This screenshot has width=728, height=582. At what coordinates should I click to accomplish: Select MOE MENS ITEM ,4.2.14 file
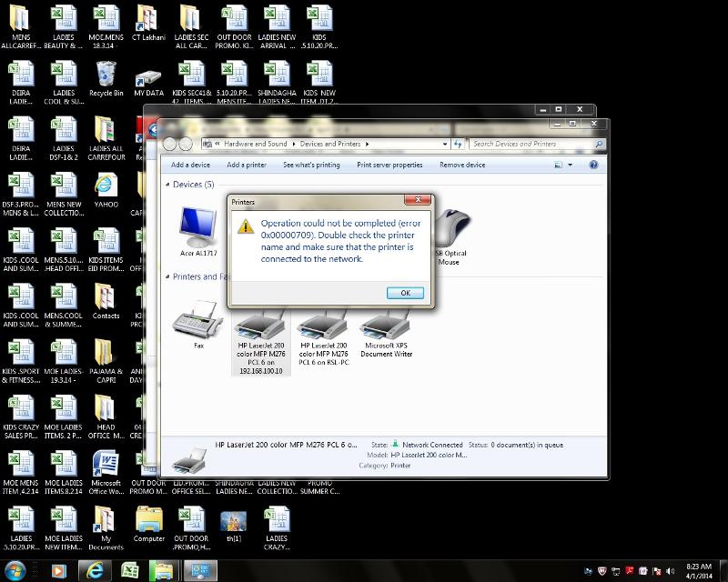pos(21,473)
